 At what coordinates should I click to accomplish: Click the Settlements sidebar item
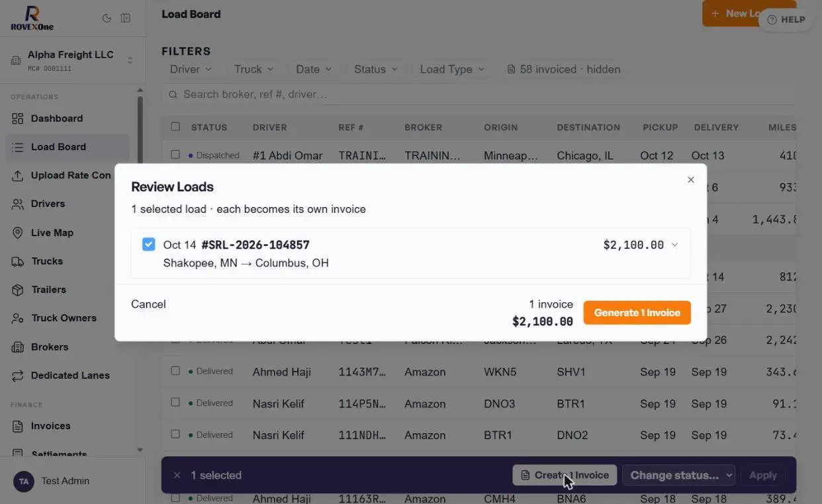[x=59, y=454]
